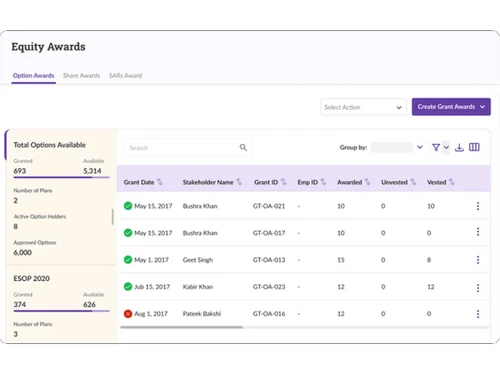Image resolution: width=500 pixels, height=375 pixels.
Task: Switch to Share Awards tab
Action: (x=82, y=76)
